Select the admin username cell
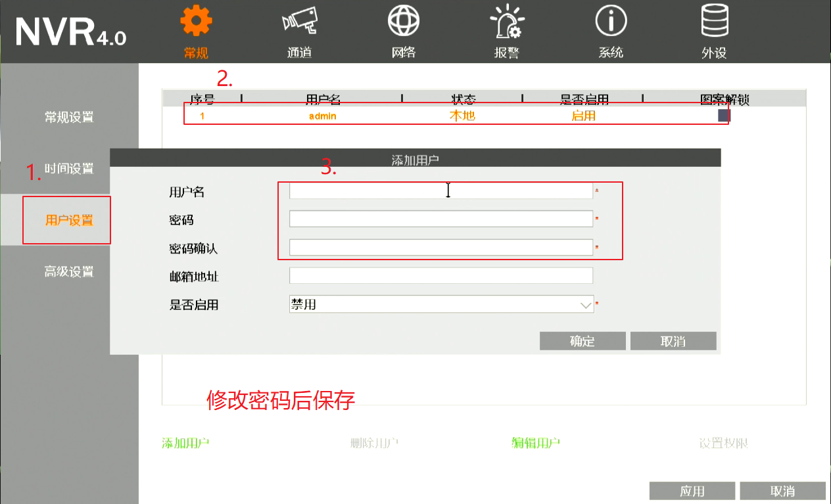 coord(323,116)
